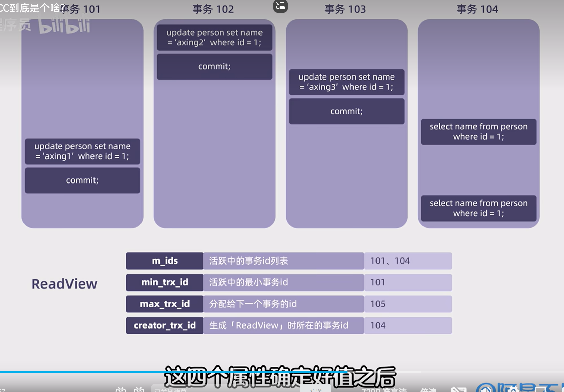Image resolution: width=564 pixels, height=392 pixels.
Task: Open the 720P quality selector
Action: pyautogui.click(x=384, y=390)
